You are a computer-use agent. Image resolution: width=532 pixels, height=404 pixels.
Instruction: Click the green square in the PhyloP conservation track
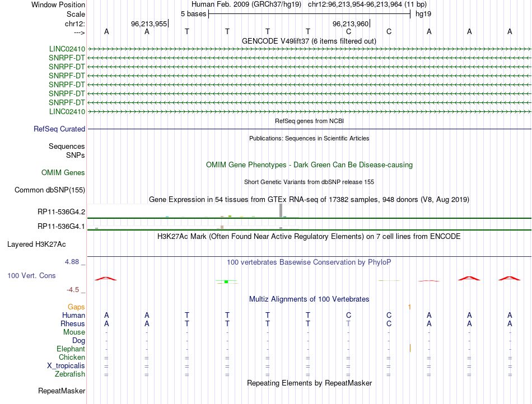[x=226, y=281]
